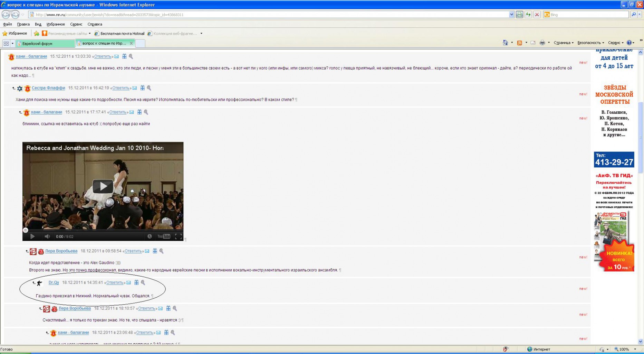Click the grid icon in the 17:17:41 post
The image size is (644, 354).
(139, 112)
